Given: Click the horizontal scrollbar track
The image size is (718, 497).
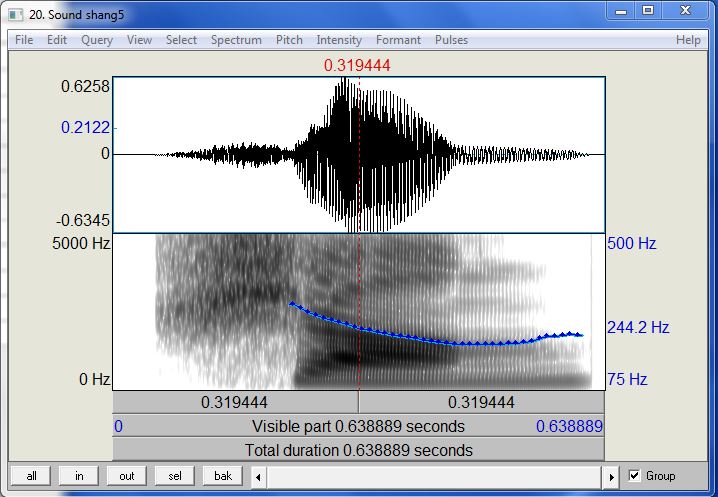Looking at the screenshot, I should coord(435,477).
